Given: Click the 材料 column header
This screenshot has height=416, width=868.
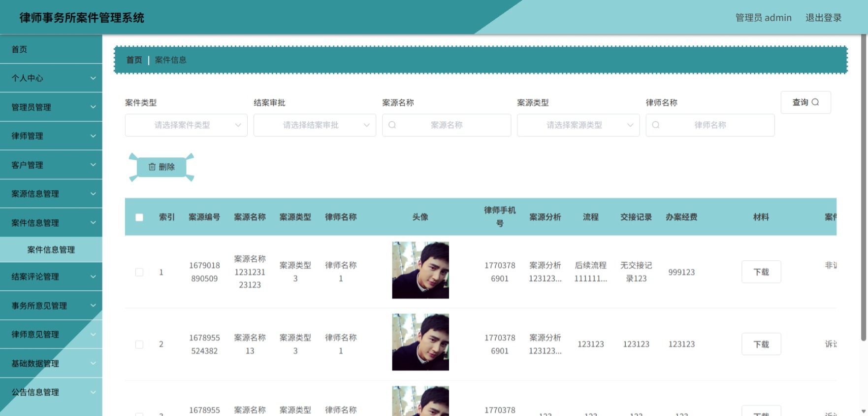Looking at the screenshot, I should 761,217.
